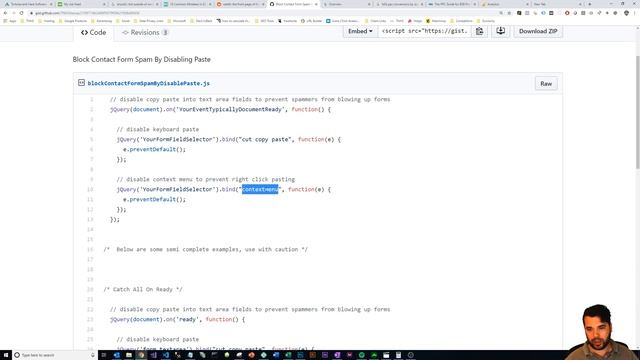Image resolution: width=640 pixels, height=360 pixels.
Task: Open the URL Builder bookmark
Action: pos(311,21)
